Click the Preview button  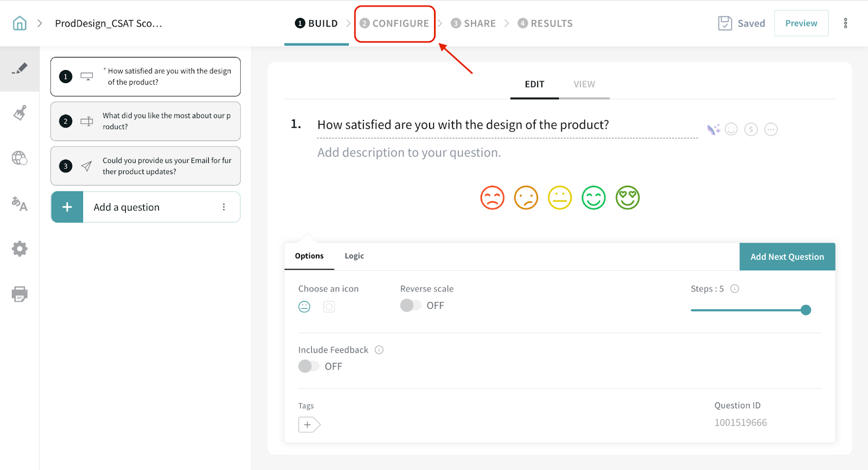(x=801, y=23)
